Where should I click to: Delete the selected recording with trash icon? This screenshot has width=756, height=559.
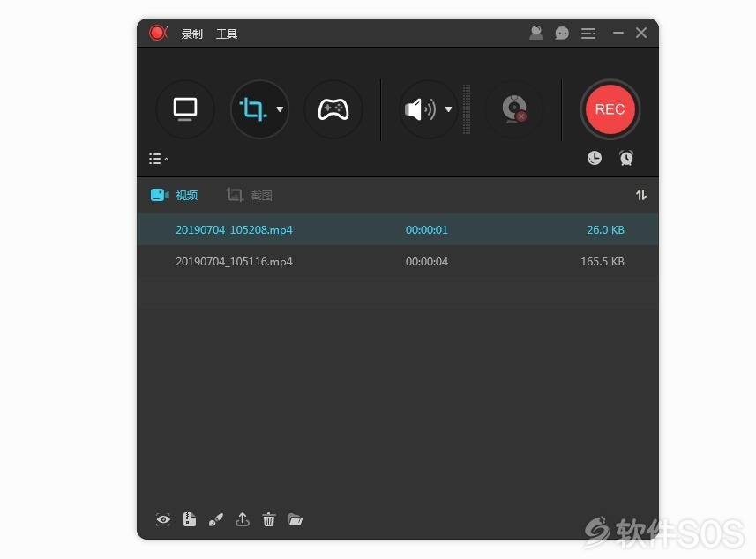[268, 519]
